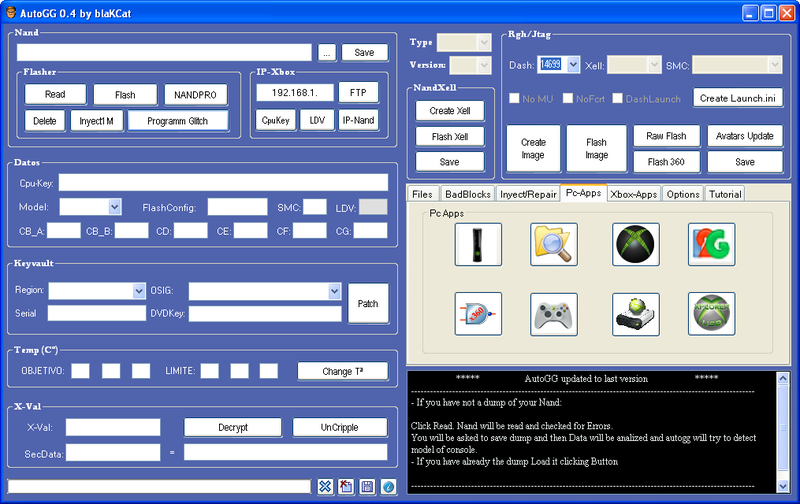
Task: Click the Create Image button
Action: (x=533, y=148)
